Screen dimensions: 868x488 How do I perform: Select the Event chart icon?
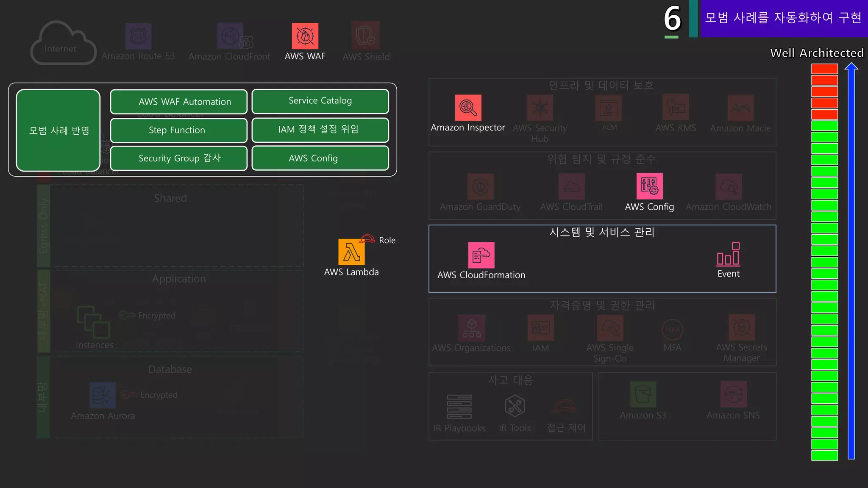[728, 254]
